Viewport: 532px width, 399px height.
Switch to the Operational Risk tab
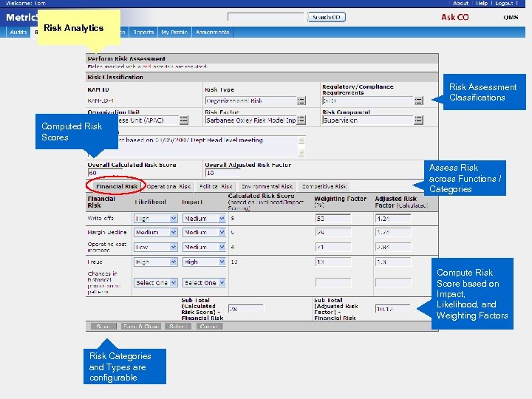tap(168, 186)
